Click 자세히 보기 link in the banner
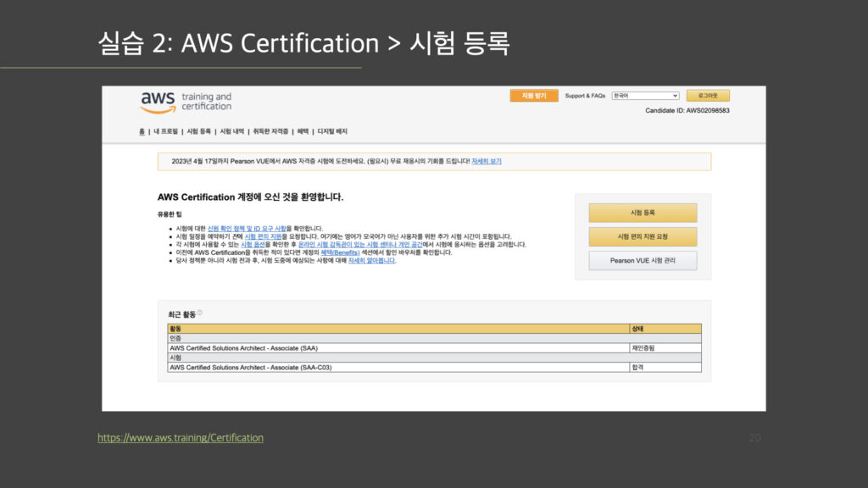Image resolution: width=868 pixels, height=488 pixels. (486, 162)
